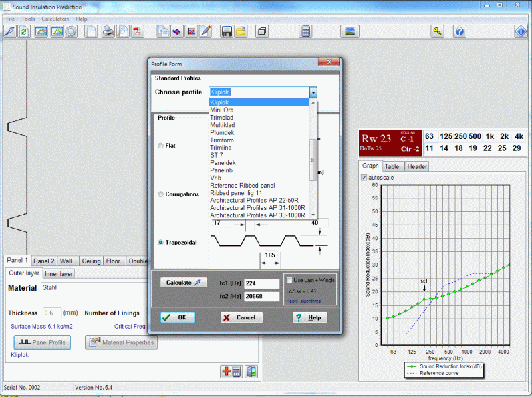Switch to the Table tab
Viewport: 532px width, 397px height.
coord(392,166)
